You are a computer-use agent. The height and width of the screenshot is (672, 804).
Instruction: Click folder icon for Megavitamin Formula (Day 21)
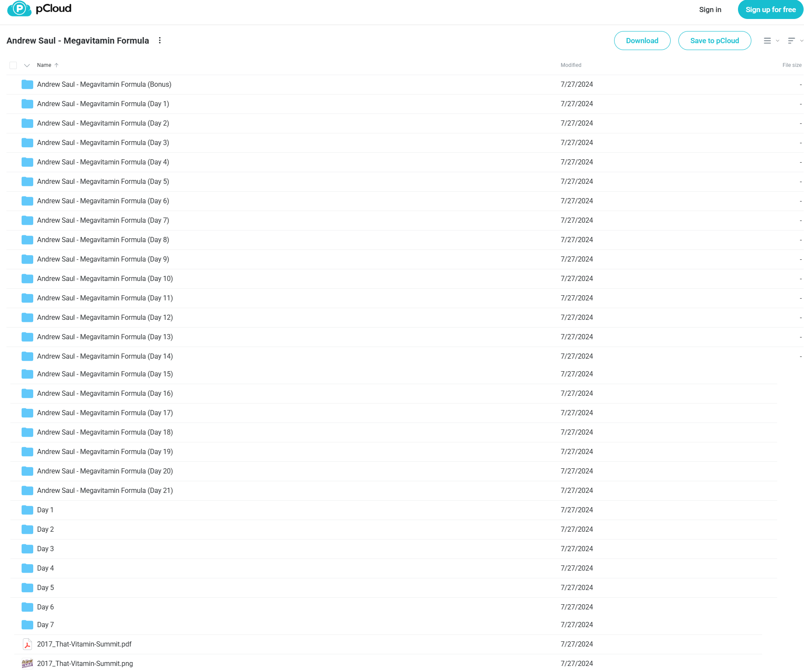point(28,490)
